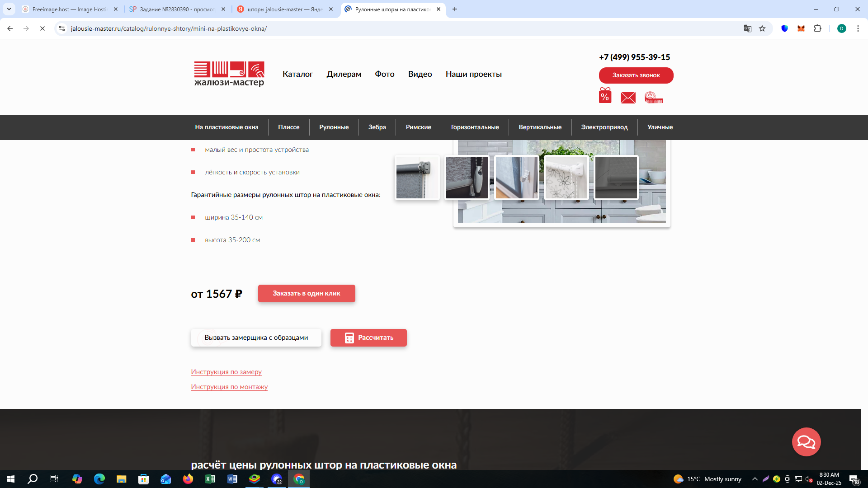Expand the tab search dropdown arrow

[9, 9]
